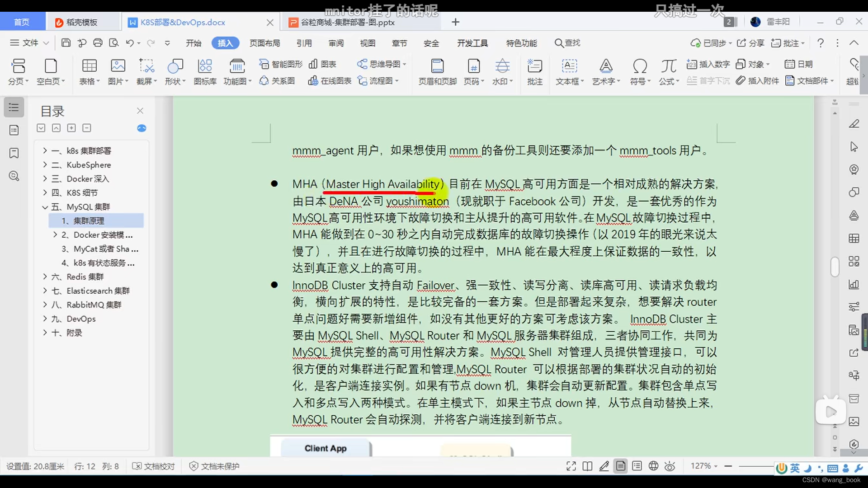
Task: Open the References (引用) ribbon tab
Action: [x=304, y=43]
